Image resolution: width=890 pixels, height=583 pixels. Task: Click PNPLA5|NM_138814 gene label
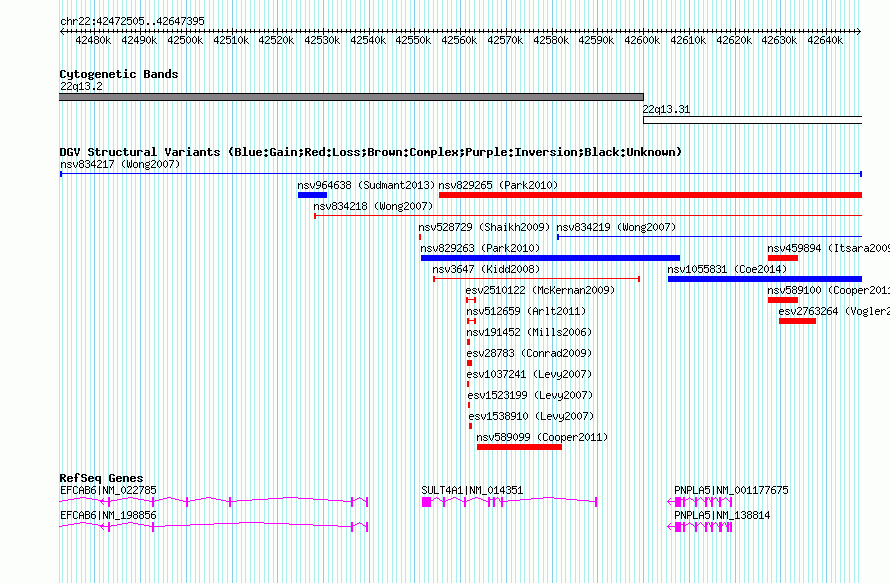(722, 515)
